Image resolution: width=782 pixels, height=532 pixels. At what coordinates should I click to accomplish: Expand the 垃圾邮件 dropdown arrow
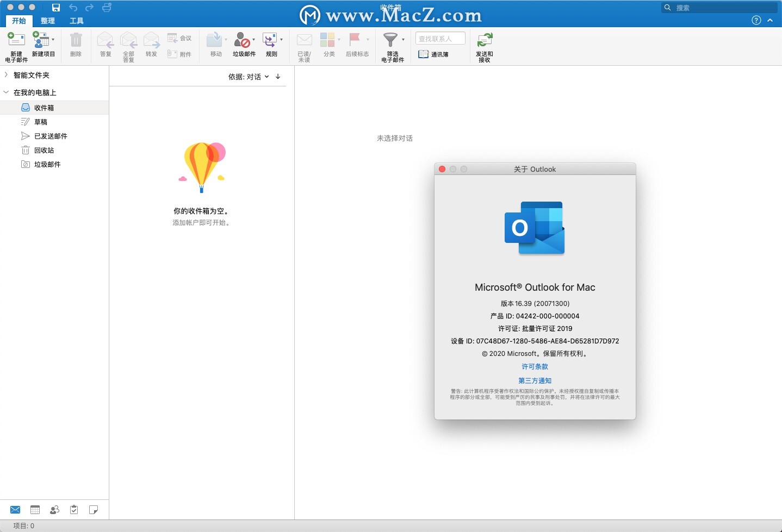click(x=253, y=40)
